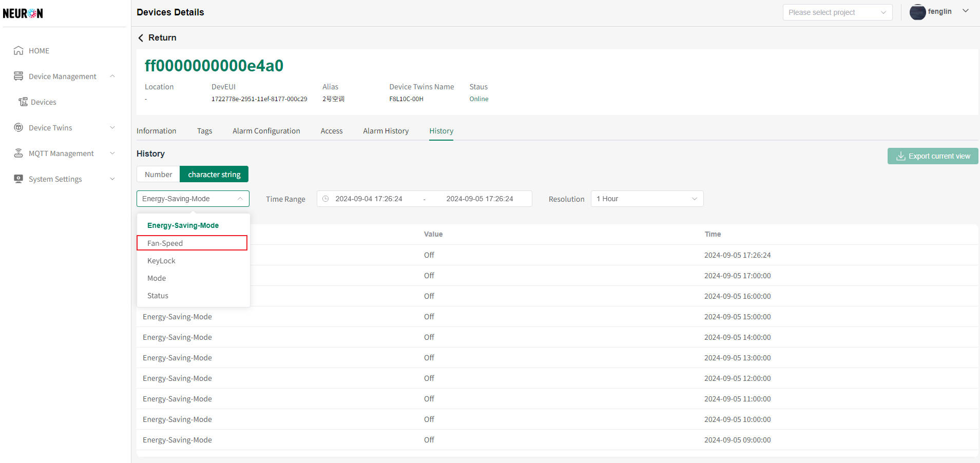980x463 pixels.
Task: Choose Mode from the dropdown list
Action: click(x=193, y=278)
